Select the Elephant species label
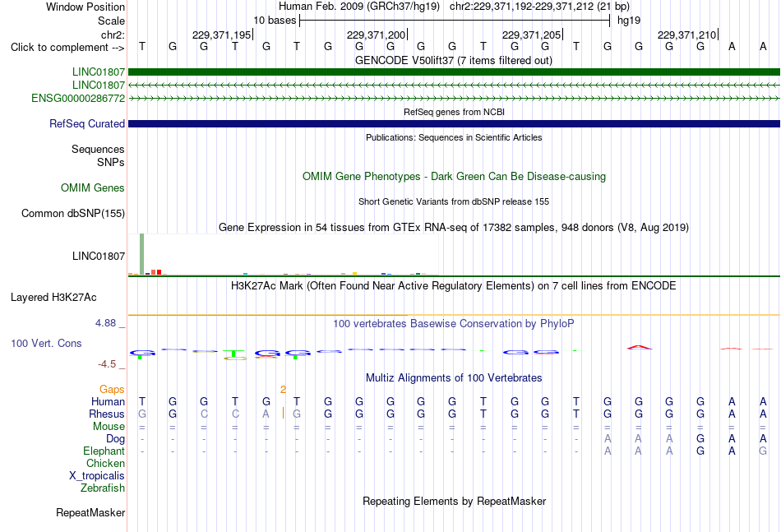Image resolution: width=781 pixels, height=532 pixels. [104, 451]
